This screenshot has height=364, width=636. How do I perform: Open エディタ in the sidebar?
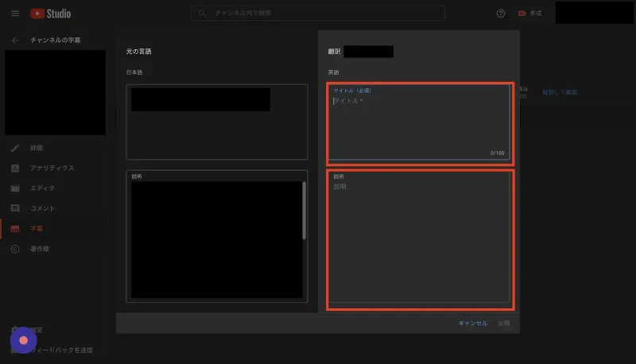tap(42, 188)
